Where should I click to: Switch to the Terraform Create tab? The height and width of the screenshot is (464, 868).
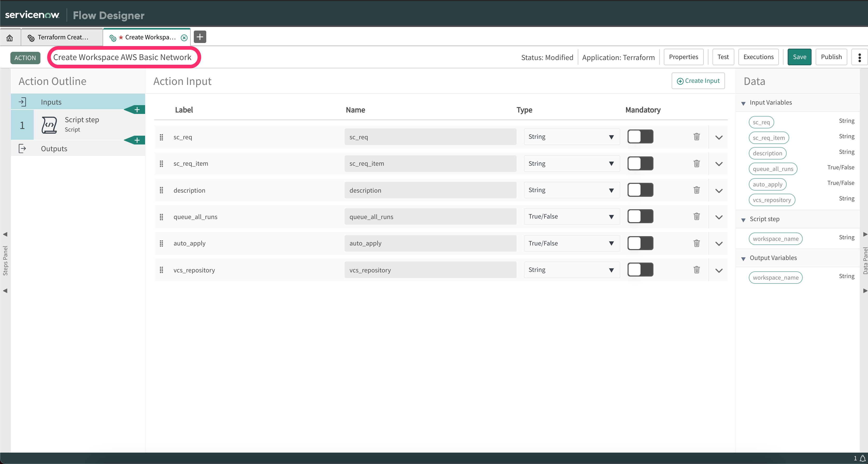click(x=62, y=37)
